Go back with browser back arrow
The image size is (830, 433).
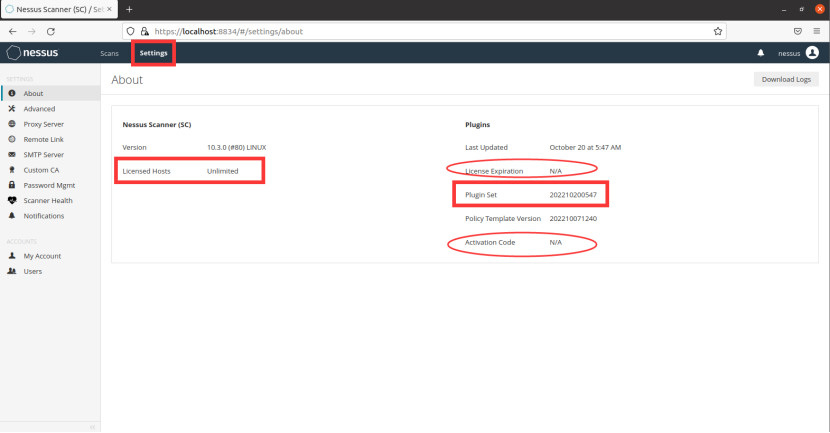click(x=13, y=31)
